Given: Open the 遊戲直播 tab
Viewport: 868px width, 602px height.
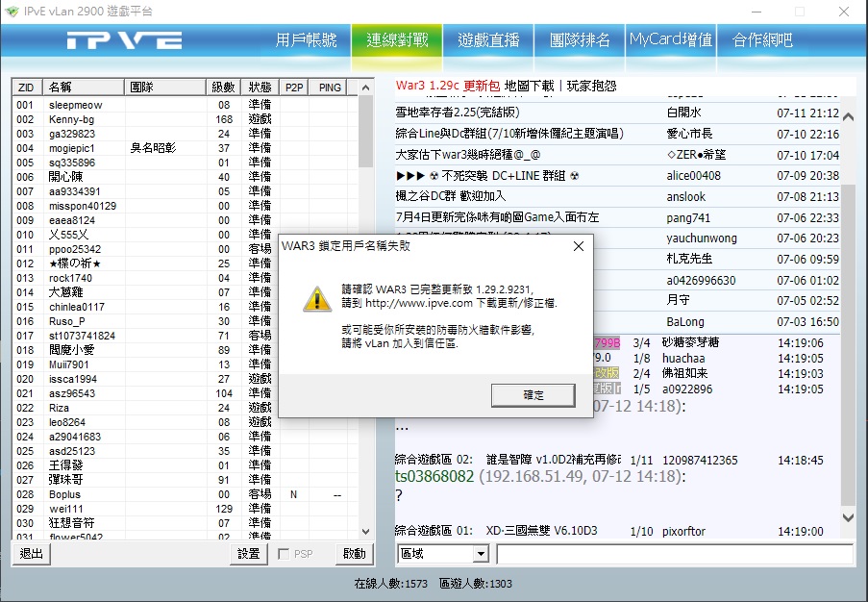Looking at the screenshot, I should [488, 39].
